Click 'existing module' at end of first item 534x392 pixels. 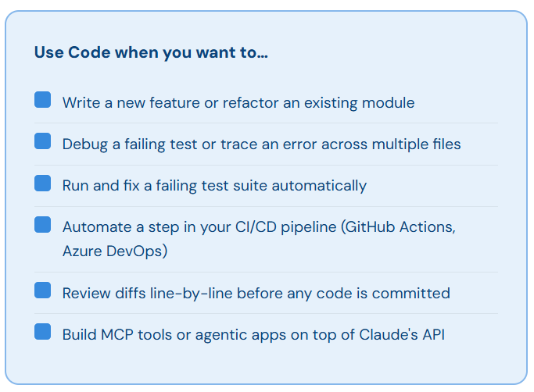coord(360,103)
